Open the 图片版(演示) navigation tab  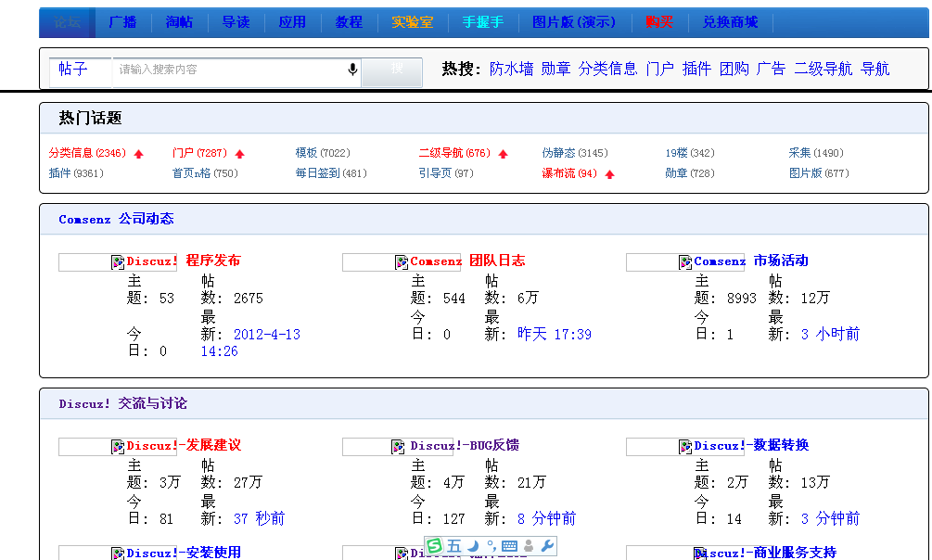pyautogui.click(x=574, y=22)
